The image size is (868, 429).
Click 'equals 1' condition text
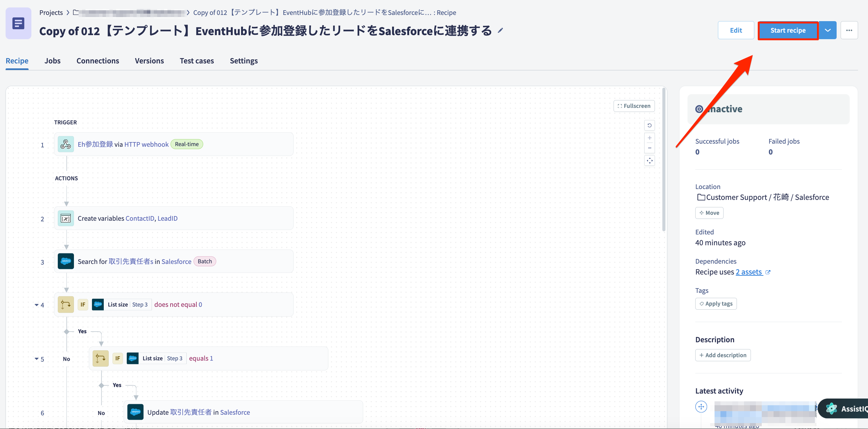point(201,358)
